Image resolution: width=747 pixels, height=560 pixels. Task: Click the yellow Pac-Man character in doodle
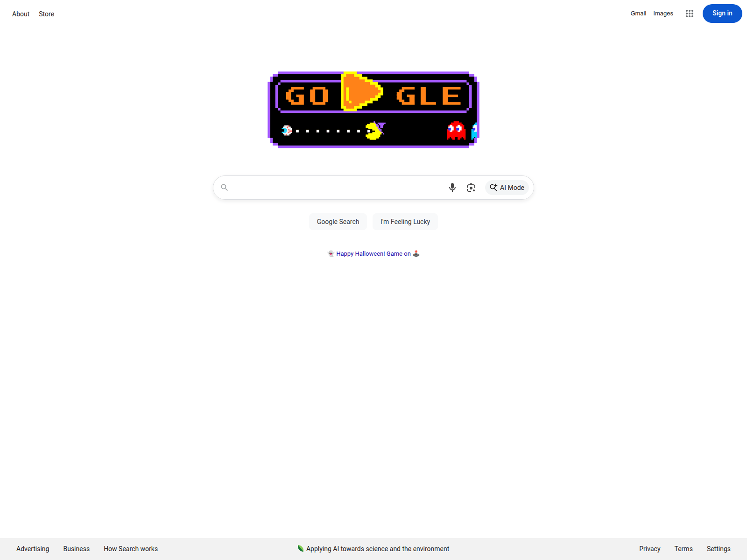(x=374, y=131)
